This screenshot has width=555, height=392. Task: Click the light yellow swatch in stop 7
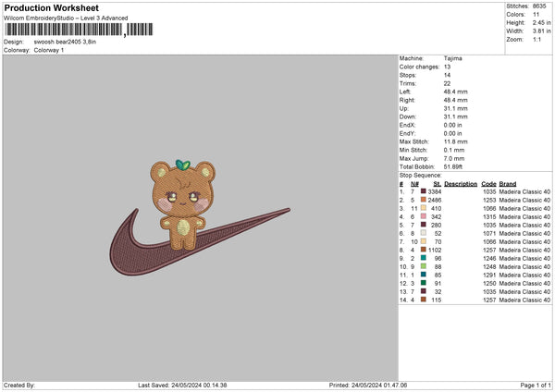[x=423, y=241]
